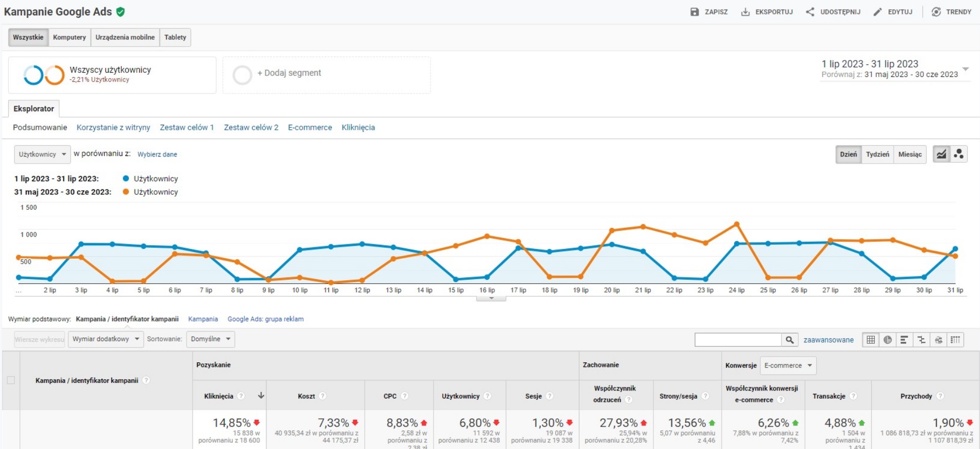
Task: Click the Zapisz save icon
Action: click(694, 12)
